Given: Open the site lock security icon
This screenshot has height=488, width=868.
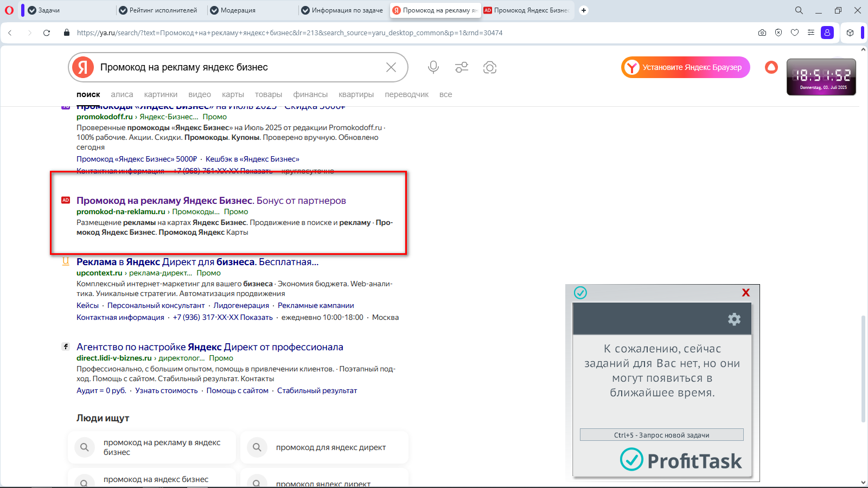Looking at the screenshot, I should click(67, 33).
